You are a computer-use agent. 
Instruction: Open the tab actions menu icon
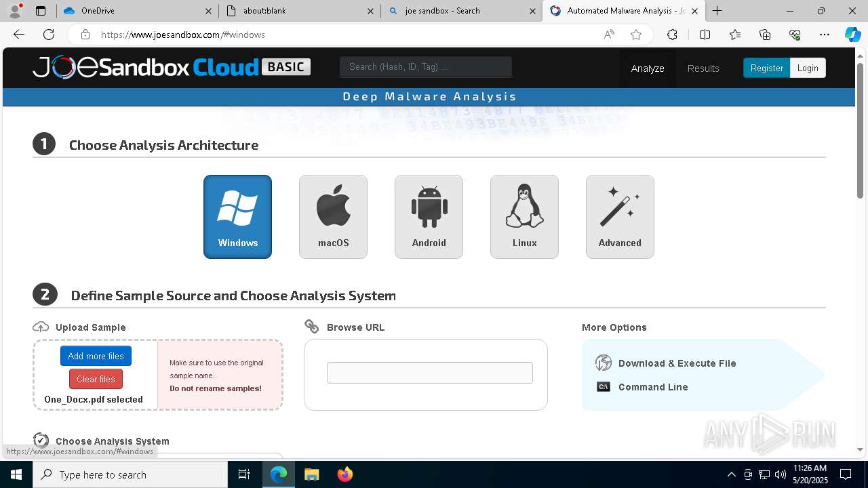pyautogui.click(x=41, y=11)
